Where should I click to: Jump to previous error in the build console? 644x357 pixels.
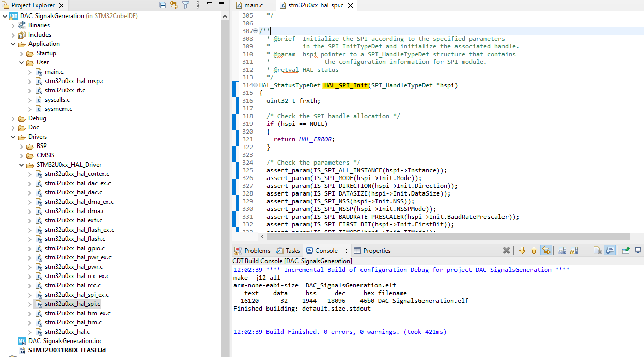pos(535,250)
